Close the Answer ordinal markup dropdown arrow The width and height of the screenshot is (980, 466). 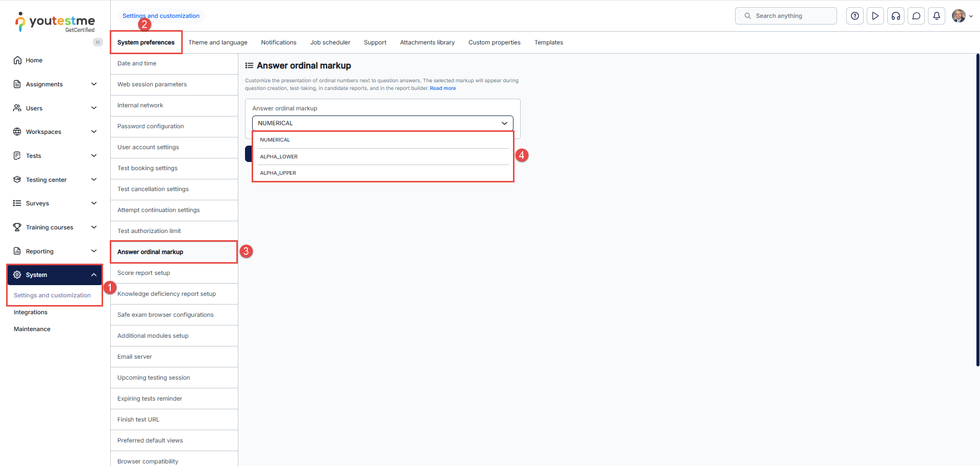[504, 123]
